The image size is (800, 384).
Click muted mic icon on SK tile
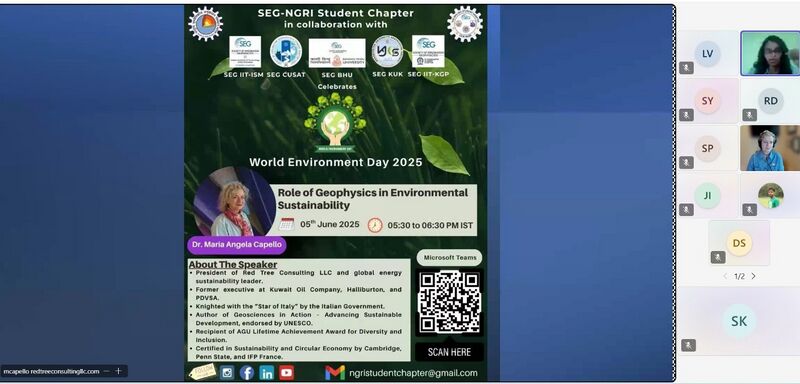[x=688, y=345]
